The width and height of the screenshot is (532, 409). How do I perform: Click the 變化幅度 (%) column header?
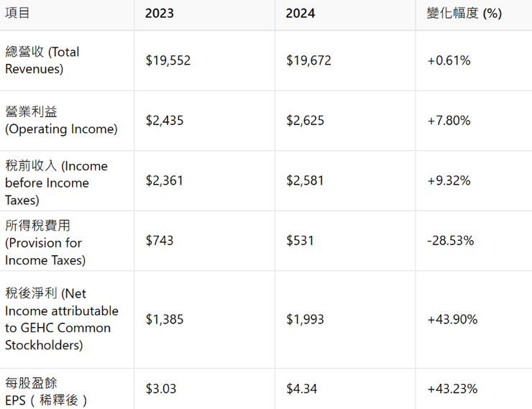[x=464, y=14]
